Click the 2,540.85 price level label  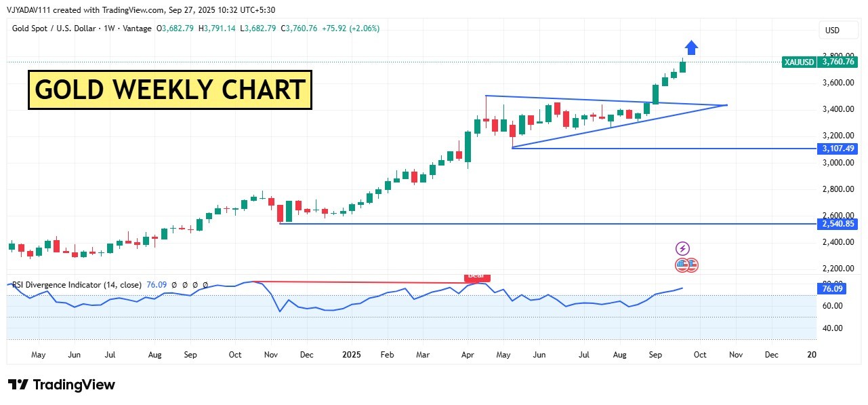838,224
